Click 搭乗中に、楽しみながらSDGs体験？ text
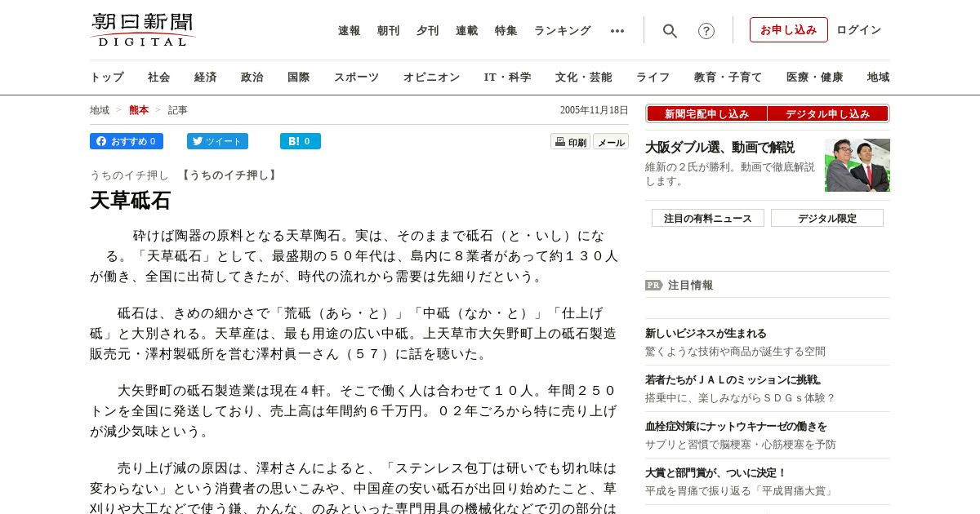Viewport: 980px width, 514px height. click(x=741, y=398)
